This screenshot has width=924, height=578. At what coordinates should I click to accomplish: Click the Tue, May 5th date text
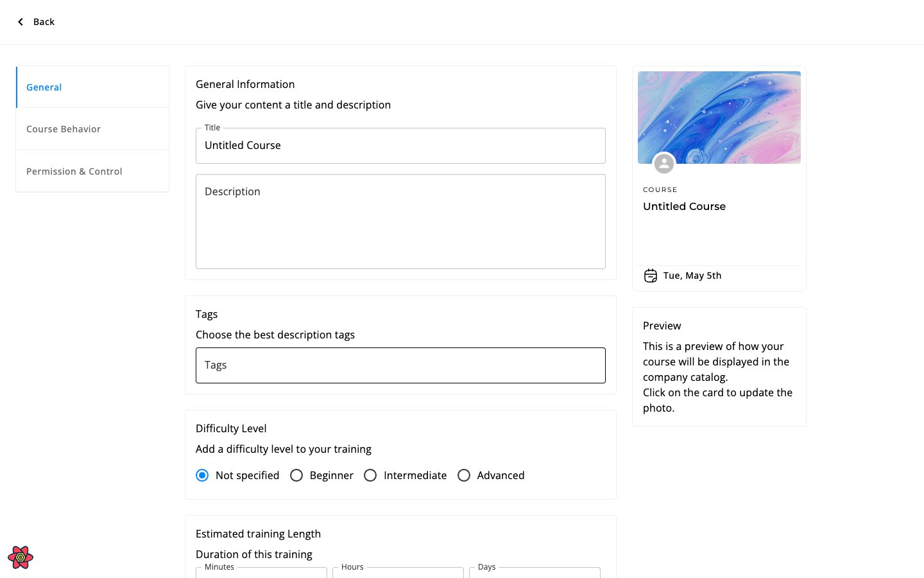tap(692, 276)
